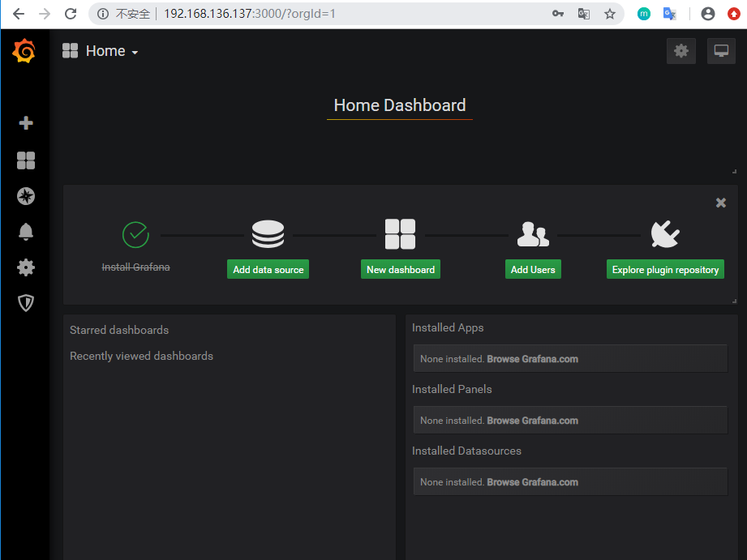Viewport: 747px width, 560px height.
Task: Click the users icon in setup steps
Action: coord(533,234)
